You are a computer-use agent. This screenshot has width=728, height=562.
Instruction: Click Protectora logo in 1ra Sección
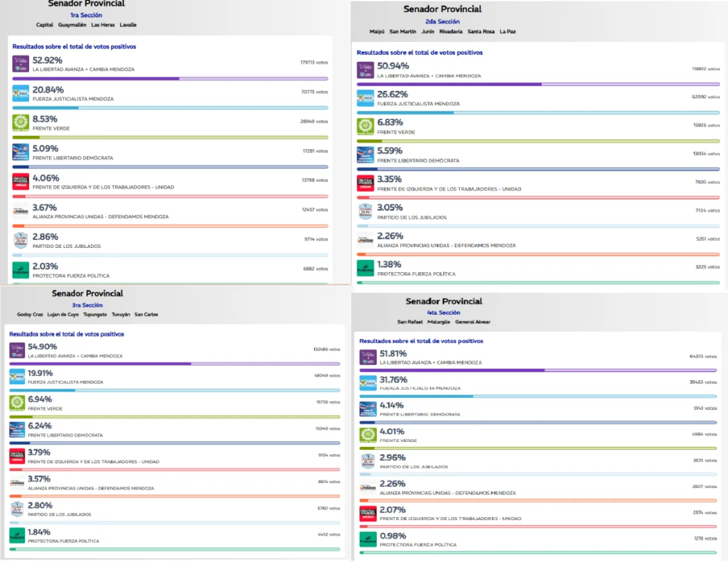(x=21, y=270)
